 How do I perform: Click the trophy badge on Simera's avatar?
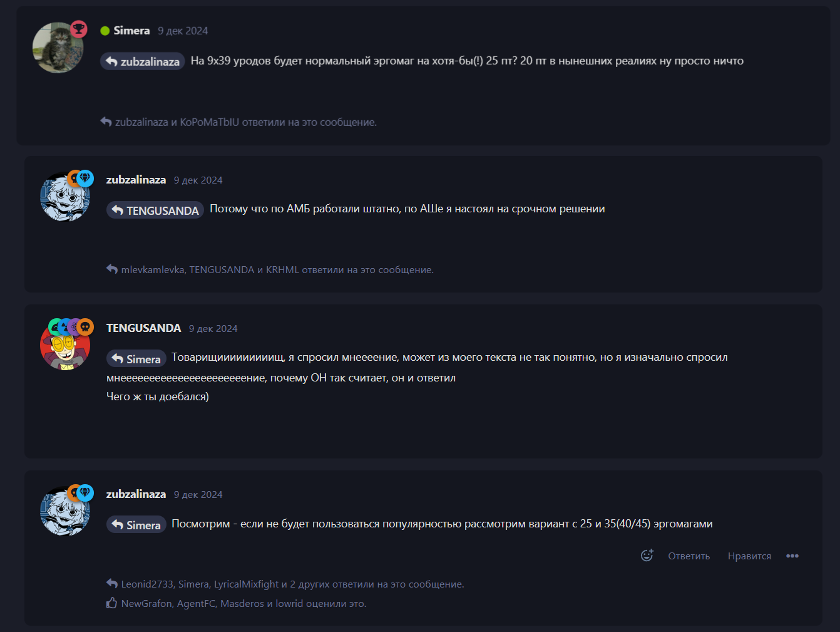(78, 29)
